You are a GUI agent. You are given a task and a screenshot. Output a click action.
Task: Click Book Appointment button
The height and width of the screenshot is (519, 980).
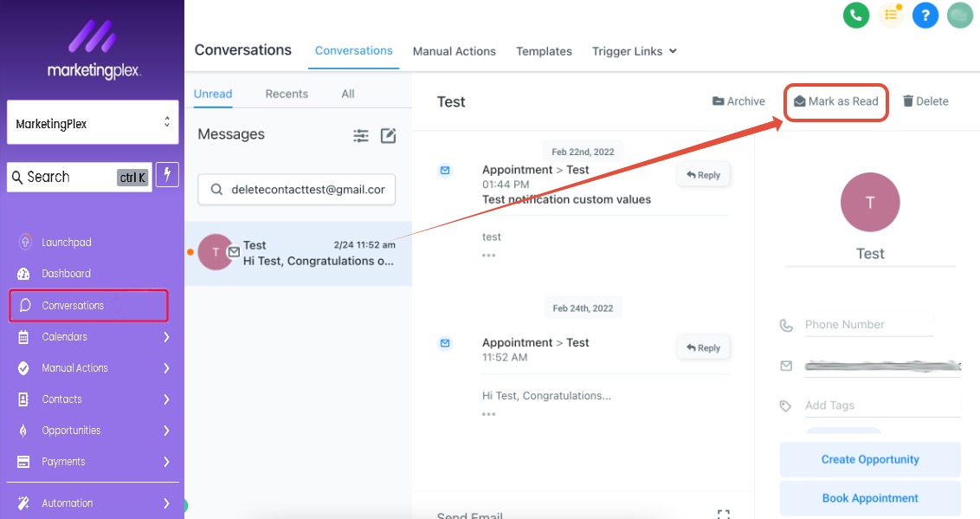870,498
